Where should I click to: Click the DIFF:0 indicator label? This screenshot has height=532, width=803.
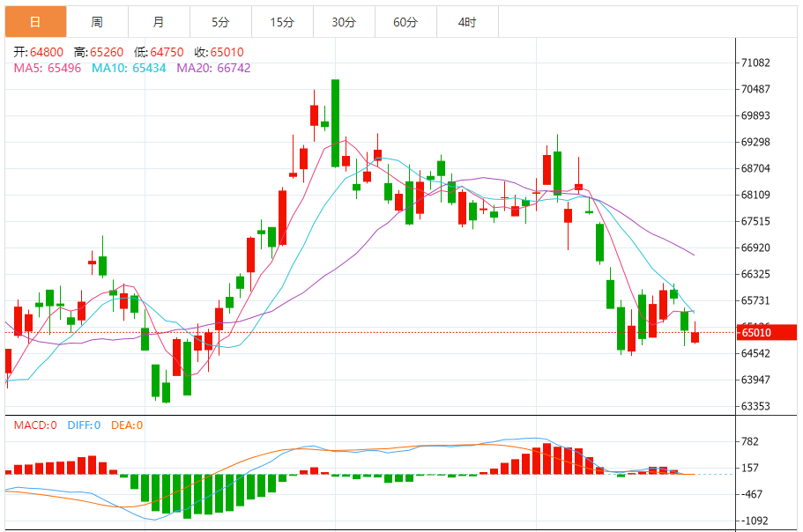point(84,425)
